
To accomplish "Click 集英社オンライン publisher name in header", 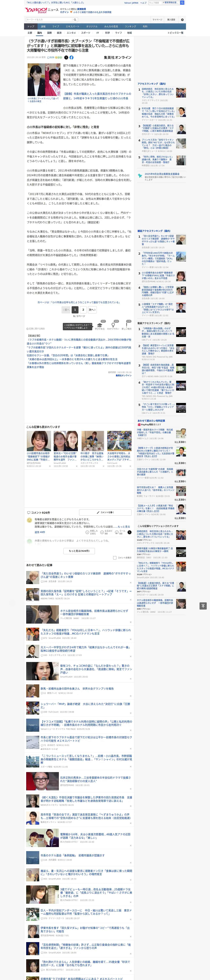I will point(117,57).
